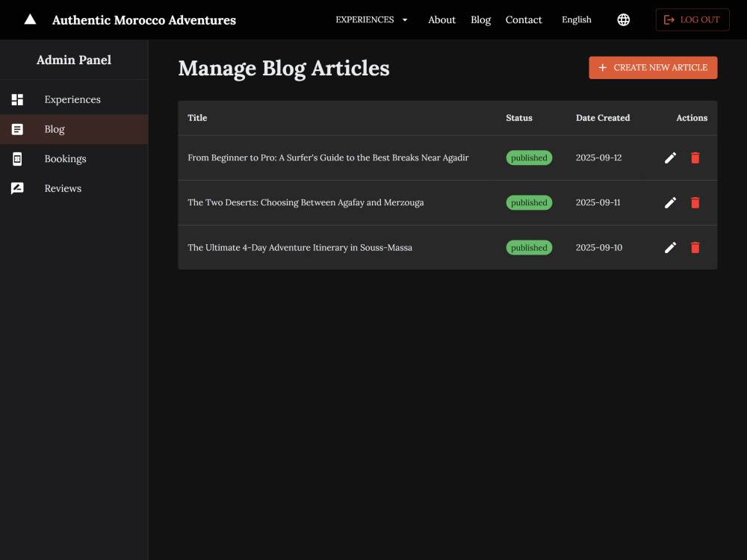747x560 pixels.
Task: Click the published badge for the Two Deserts article
Action: [529, 202]
